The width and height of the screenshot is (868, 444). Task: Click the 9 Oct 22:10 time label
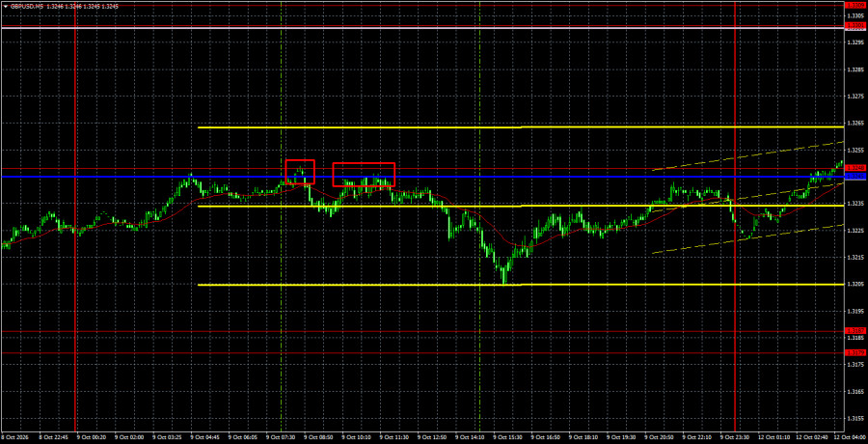697,437
